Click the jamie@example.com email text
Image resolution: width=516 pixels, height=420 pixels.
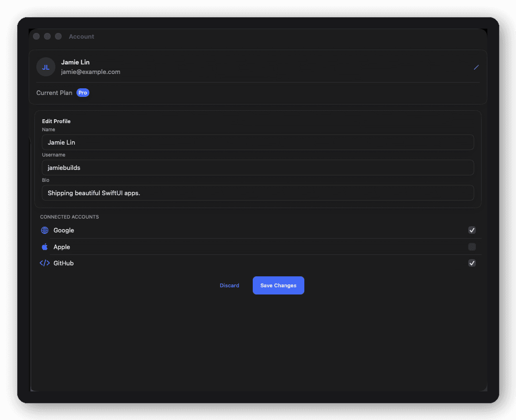coord(90,72)
